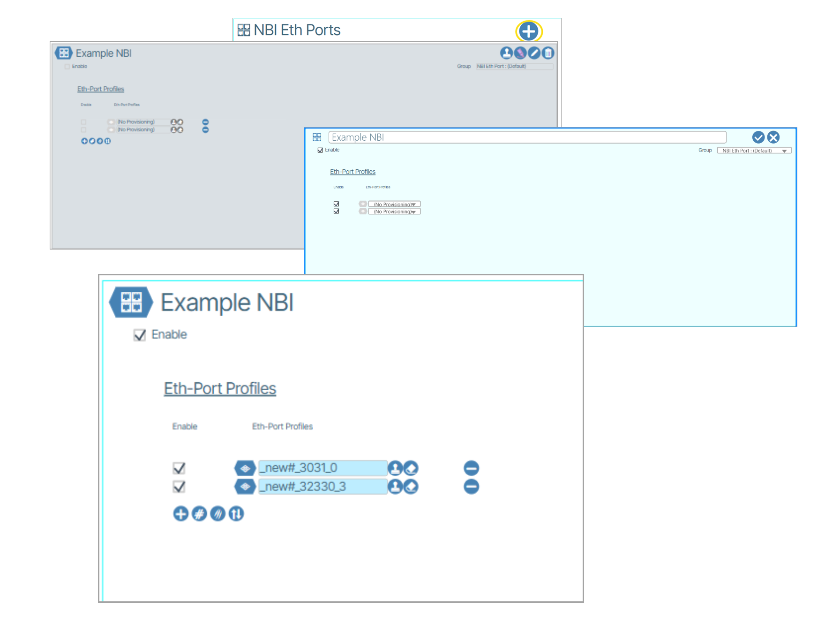Cancel editing with the X icon

tap(773, 137)
